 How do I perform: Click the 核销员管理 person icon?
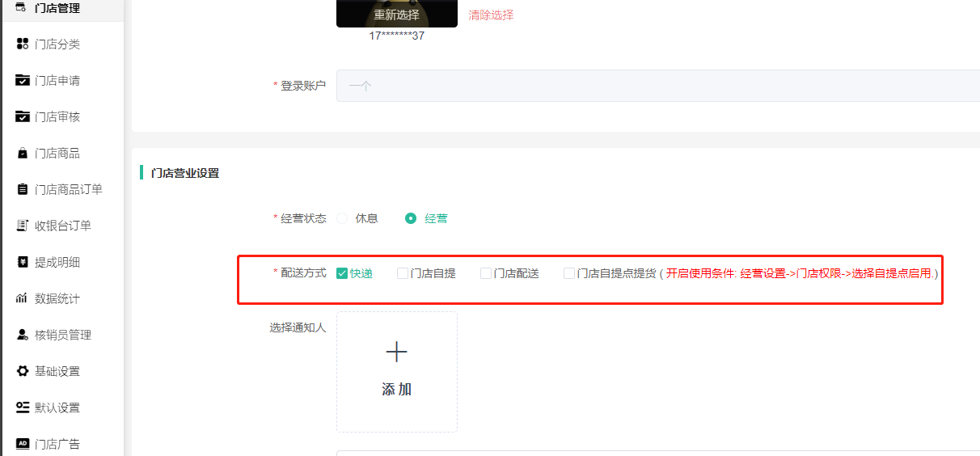coord(23,335)
